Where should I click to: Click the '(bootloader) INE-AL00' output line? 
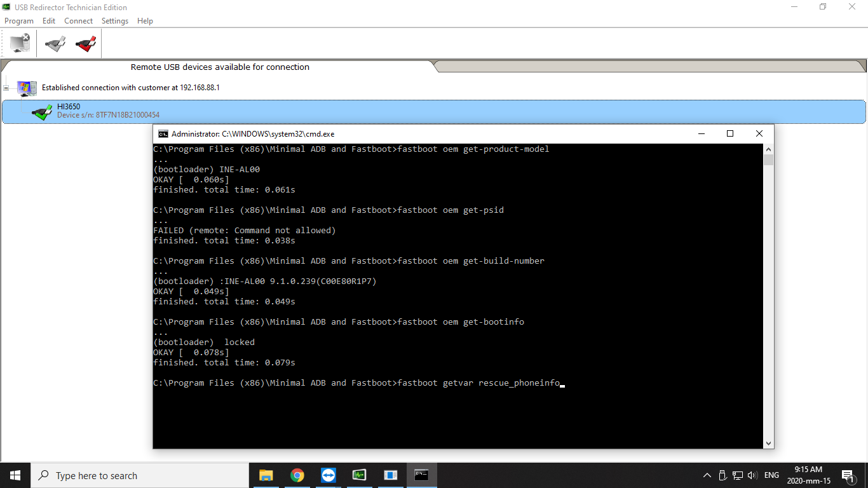point(207,170)
